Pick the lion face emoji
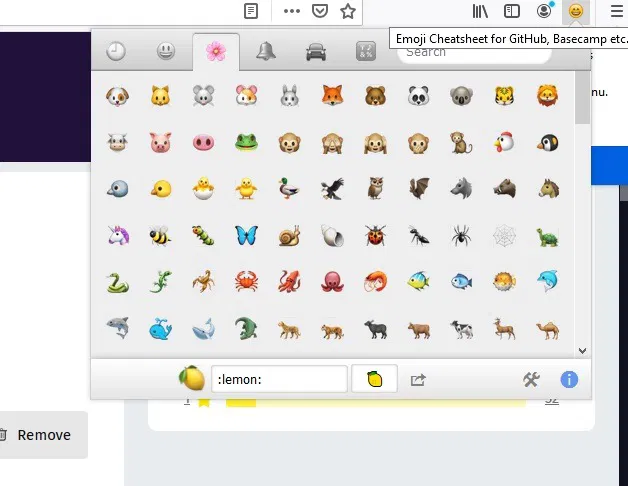 tap(547, 96)
